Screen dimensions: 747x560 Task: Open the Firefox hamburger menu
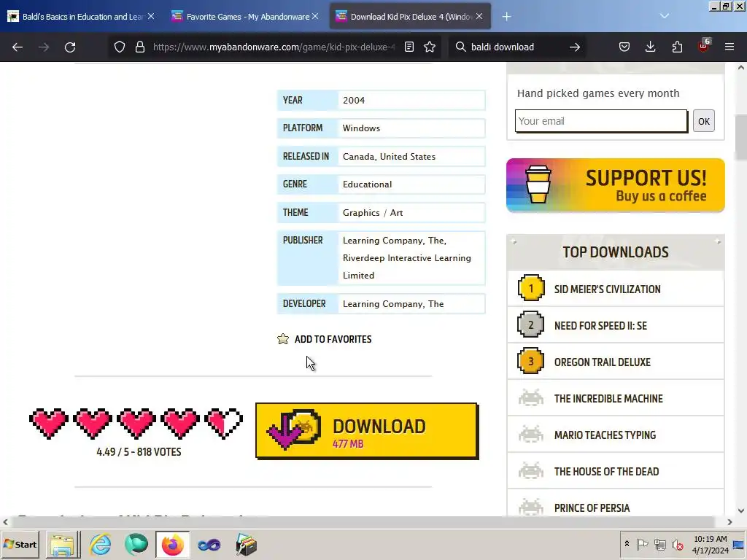(729, 47)
